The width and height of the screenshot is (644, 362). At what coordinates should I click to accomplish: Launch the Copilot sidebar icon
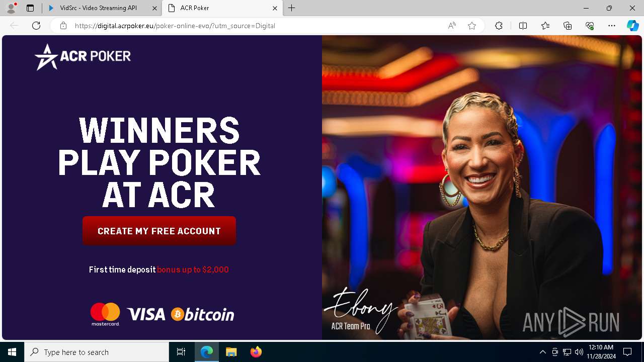click(632, 26)
